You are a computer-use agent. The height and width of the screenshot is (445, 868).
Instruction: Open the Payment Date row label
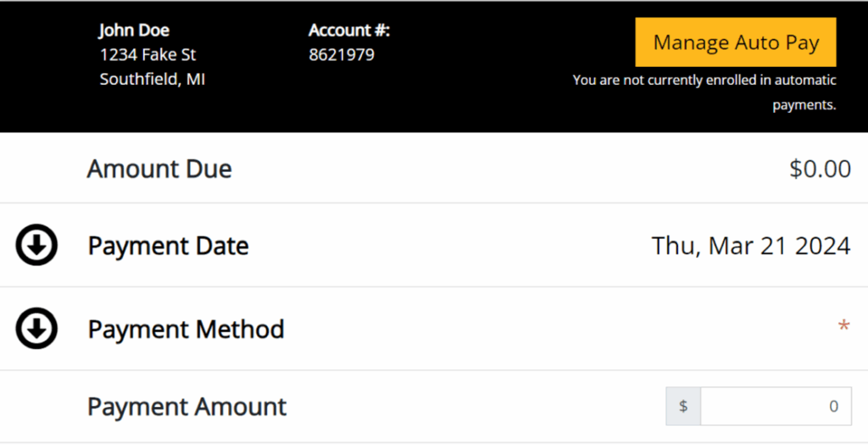coord(168,246)
